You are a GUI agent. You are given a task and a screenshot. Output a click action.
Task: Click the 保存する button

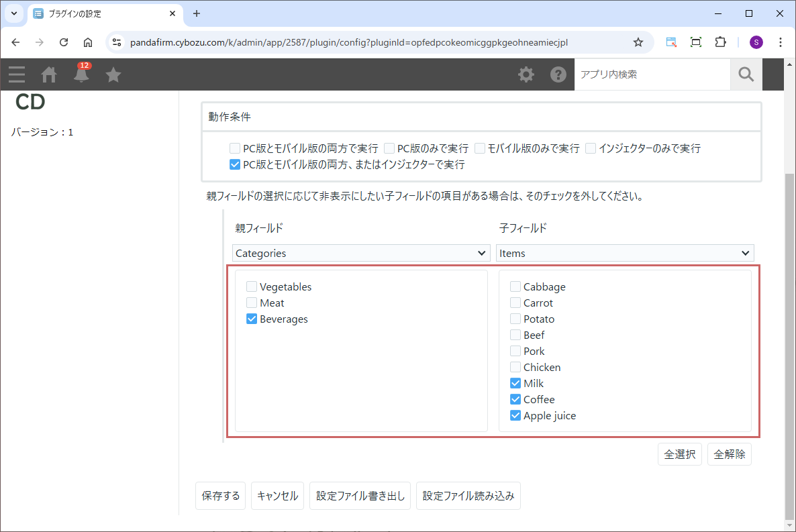pos(221,496)
